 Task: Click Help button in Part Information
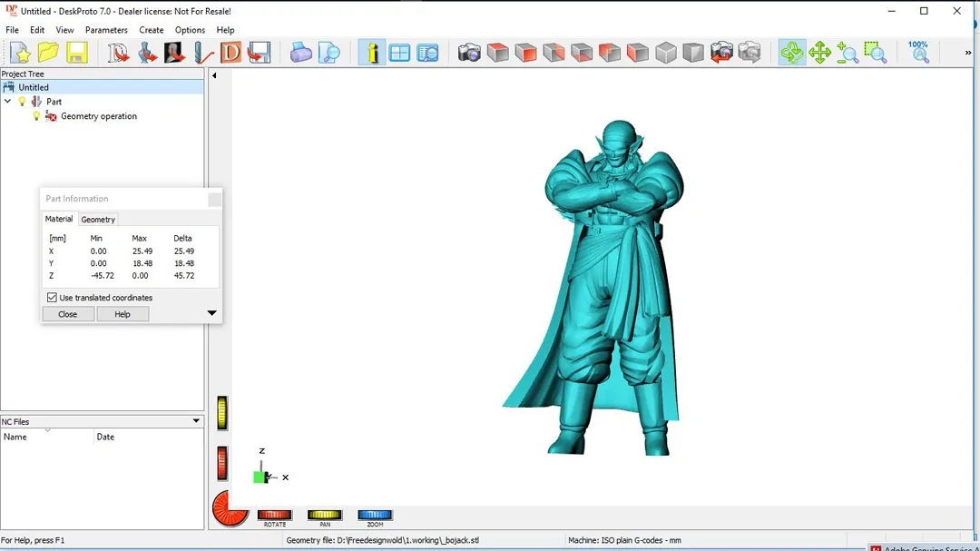(122, 314)
